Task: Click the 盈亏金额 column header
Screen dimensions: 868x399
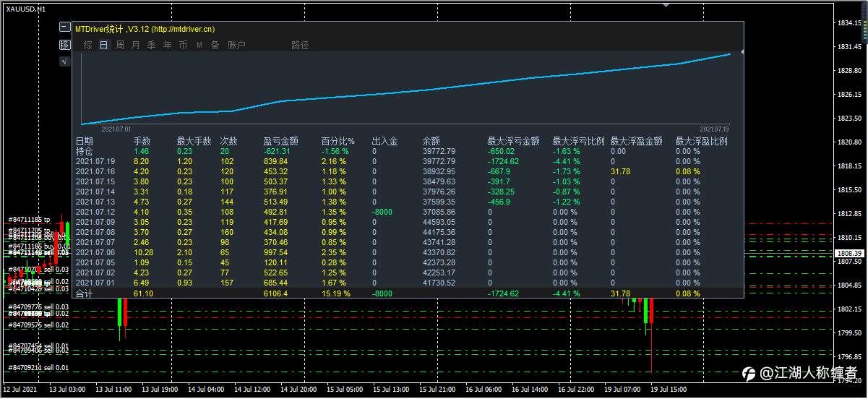Action: point(280,142)
